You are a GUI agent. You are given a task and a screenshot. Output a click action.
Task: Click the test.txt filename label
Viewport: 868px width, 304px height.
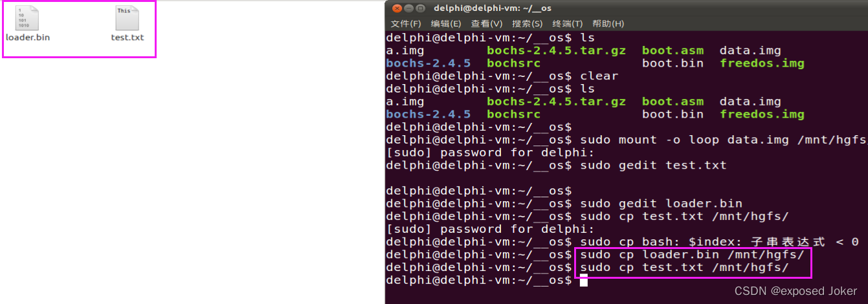128,37
